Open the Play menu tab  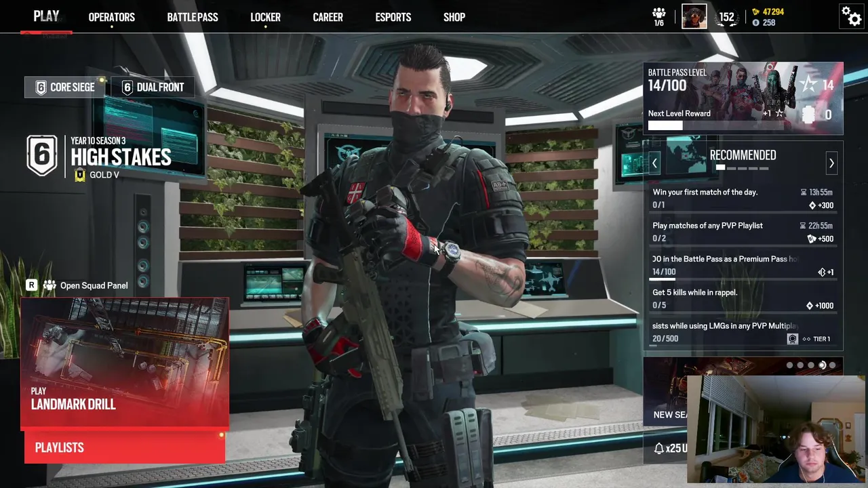47,16
